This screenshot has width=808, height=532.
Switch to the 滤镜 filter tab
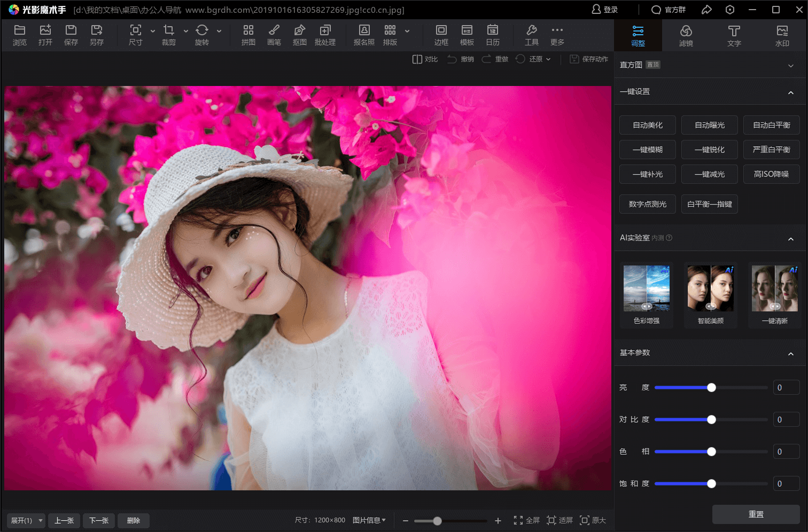686,35
